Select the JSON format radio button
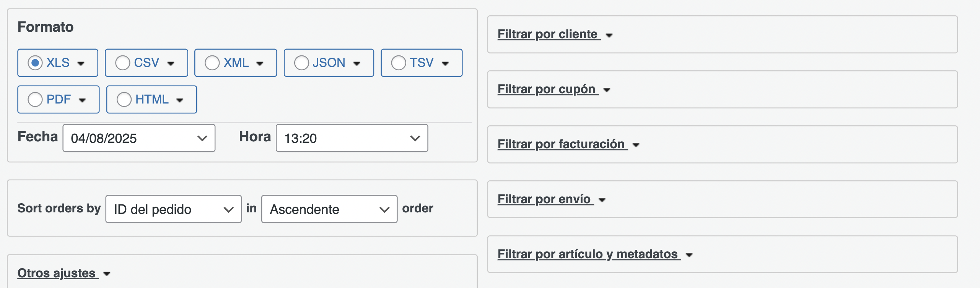The width and height of the screenshot is (980, 288). (301, 63)
